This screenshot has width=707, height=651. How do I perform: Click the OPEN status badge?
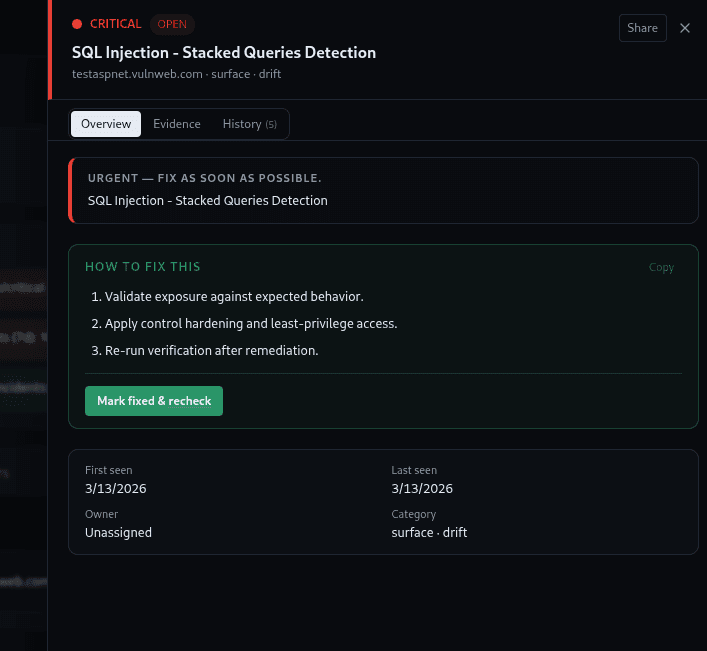[x=172, y=24]
